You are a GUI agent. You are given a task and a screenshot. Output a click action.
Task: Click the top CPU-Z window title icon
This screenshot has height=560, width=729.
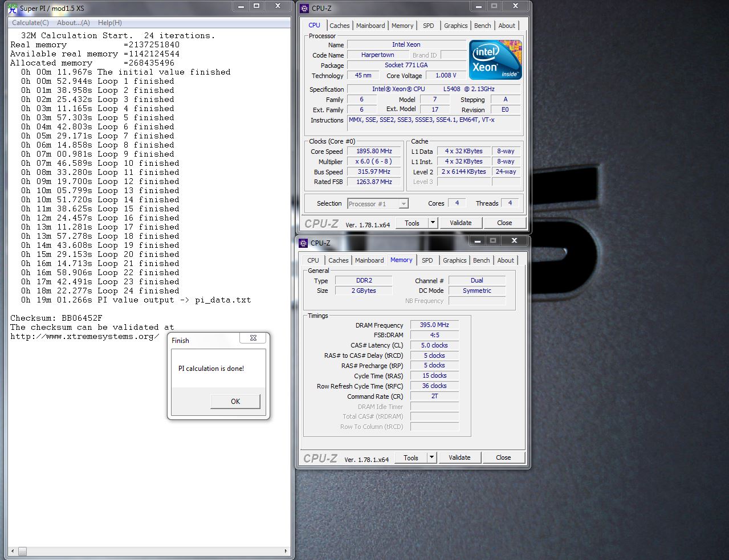click(304, 8)
